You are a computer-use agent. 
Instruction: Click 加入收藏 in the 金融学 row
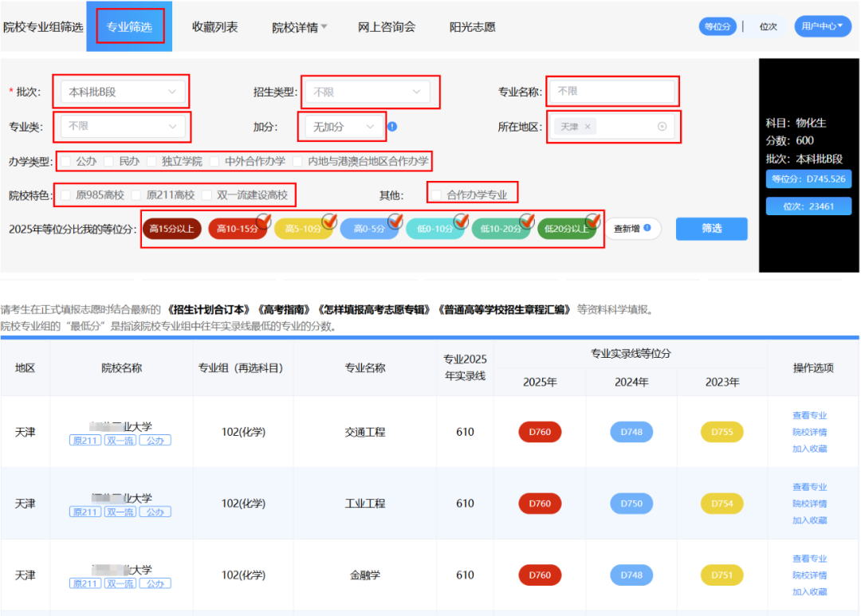[809, 591]
